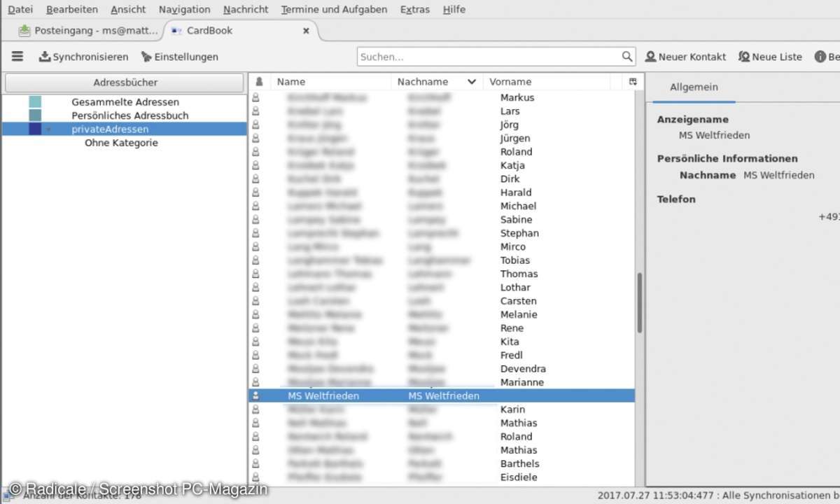Select the contact with Vorname Markus

pos(442,98)
